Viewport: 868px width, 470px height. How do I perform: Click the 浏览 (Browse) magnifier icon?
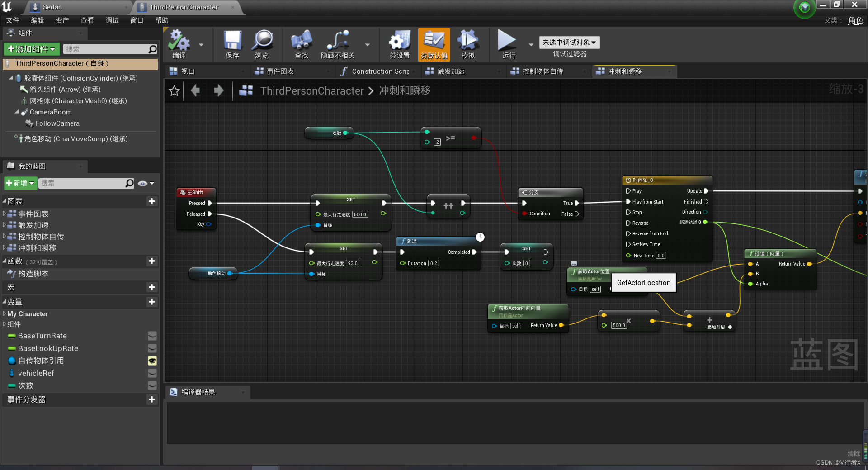[x=262, y=40]
